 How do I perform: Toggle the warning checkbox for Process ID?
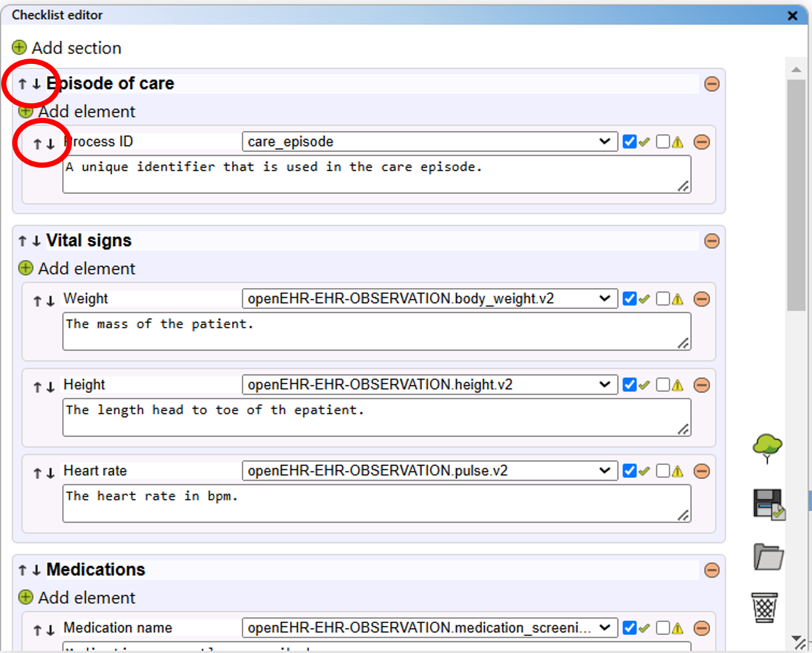pos(663,142)
